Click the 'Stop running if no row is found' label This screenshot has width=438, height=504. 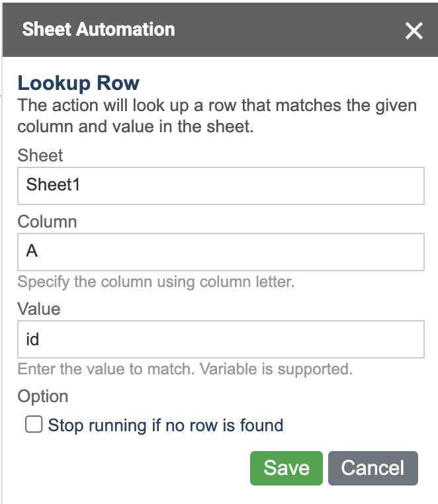165,425
